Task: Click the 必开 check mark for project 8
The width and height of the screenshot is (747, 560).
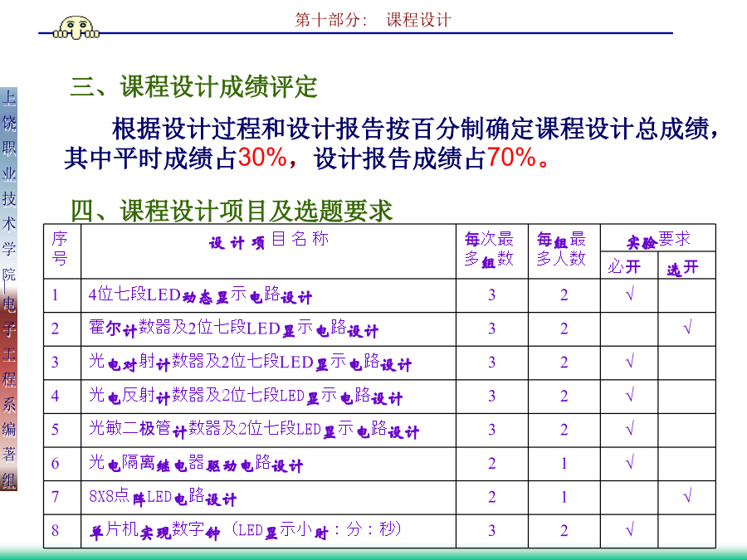Action: tap(629, 530)
